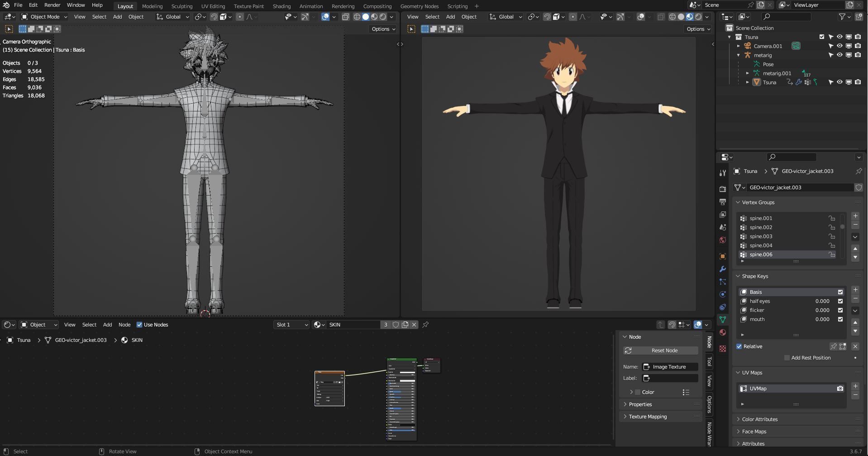
Task: Click the Reset Node button
Action: pos(661,350)
